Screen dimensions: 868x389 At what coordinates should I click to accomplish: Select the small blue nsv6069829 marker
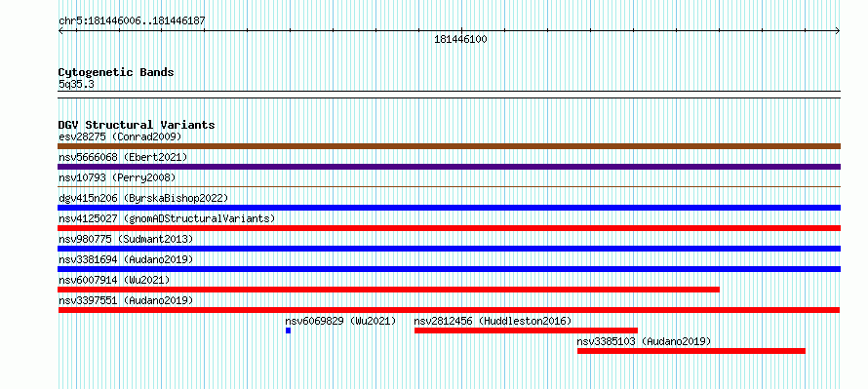(288, 331)
